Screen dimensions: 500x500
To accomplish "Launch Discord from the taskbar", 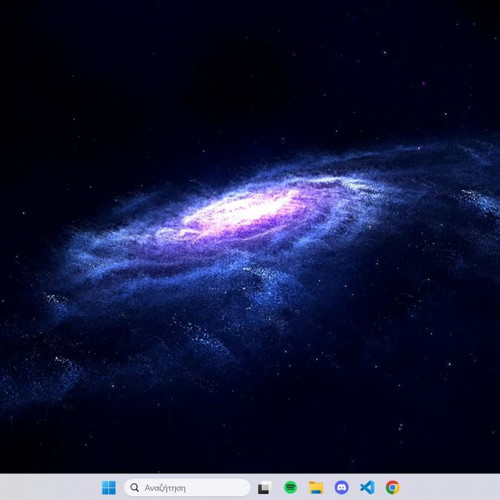I will pyautogui.click(x=341, y=488).
